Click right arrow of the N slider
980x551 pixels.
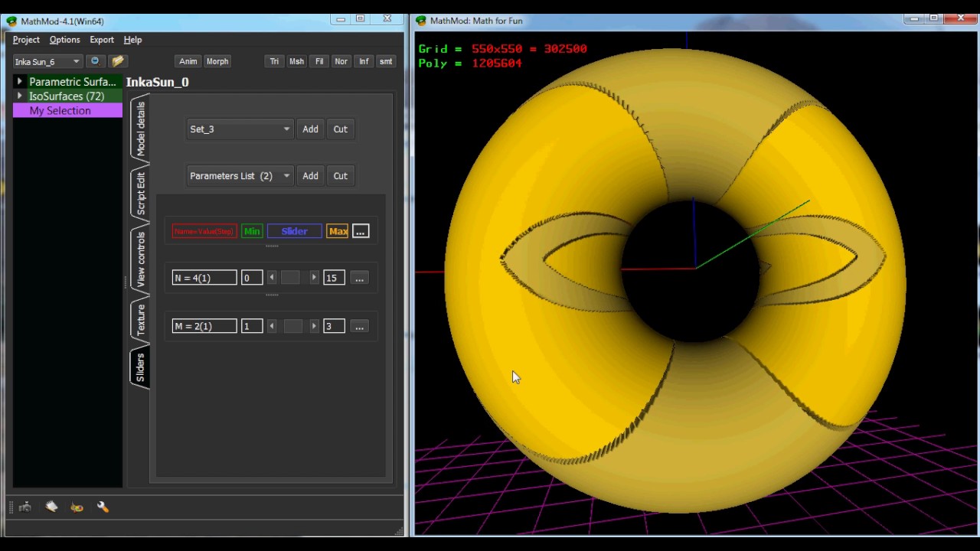pos(314,278)
